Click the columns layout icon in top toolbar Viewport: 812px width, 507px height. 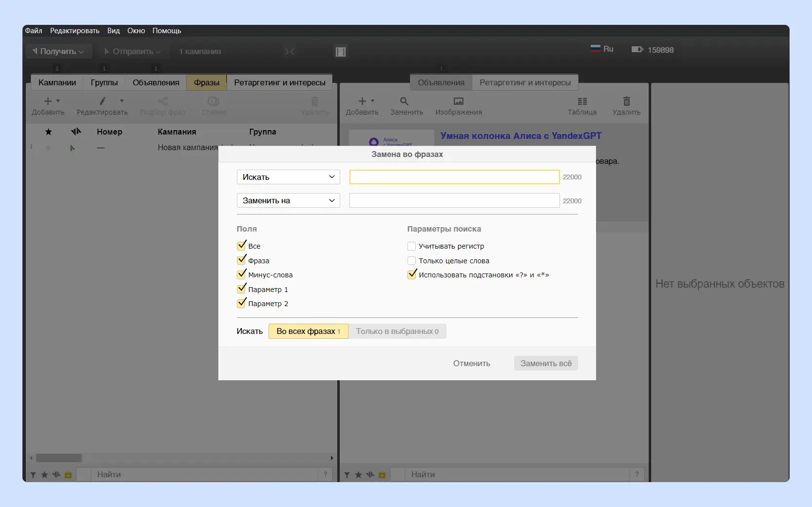(x=341, y=52)
